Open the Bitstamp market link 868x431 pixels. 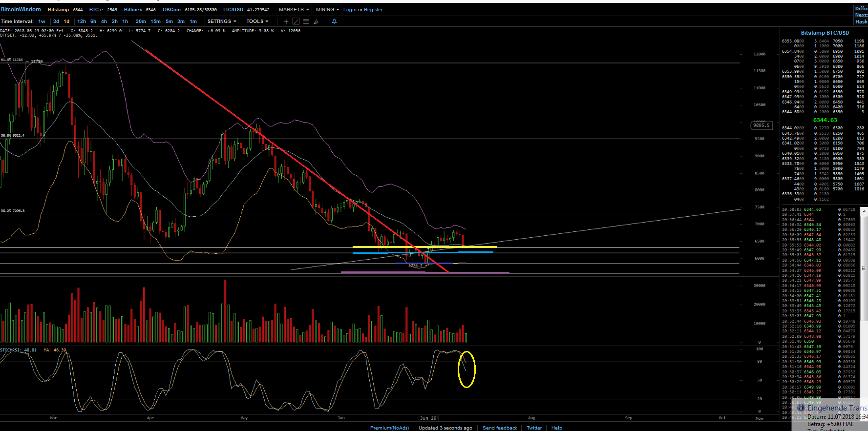click(58, 10)
